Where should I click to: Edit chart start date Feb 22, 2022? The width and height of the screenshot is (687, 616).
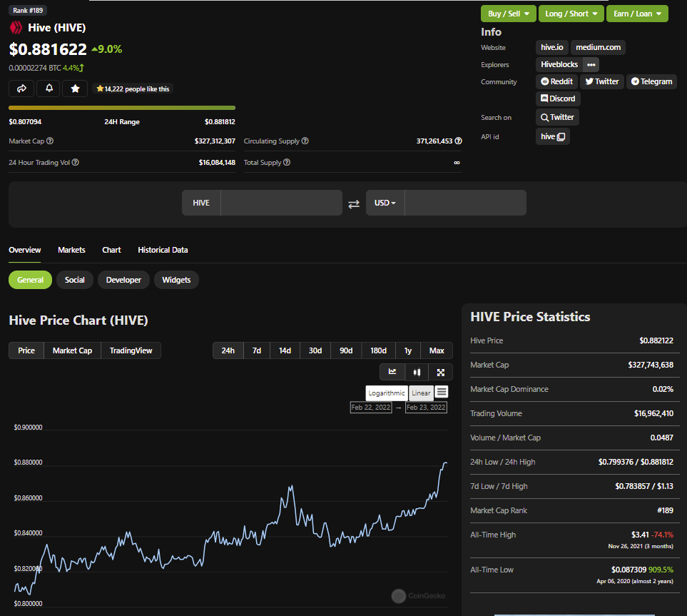coord(371,408)
